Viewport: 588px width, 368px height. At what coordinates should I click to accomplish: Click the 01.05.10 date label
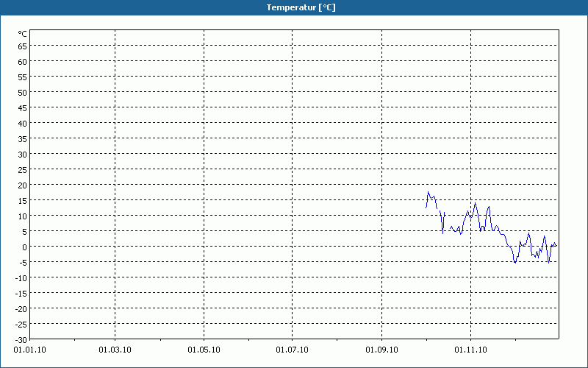[204, 350]
